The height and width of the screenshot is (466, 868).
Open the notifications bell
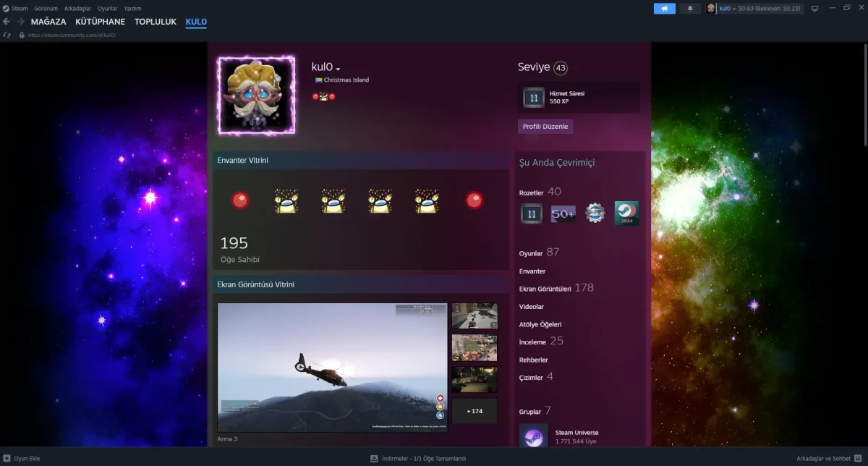pyautogui.click(x=689, y=9)
